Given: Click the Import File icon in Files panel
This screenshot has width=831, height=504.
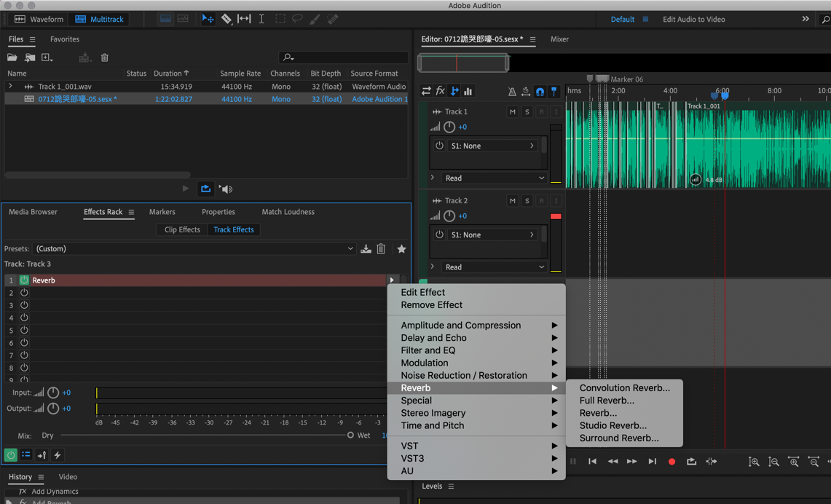Looking at the screenshot, I should (x=30, y=58).
